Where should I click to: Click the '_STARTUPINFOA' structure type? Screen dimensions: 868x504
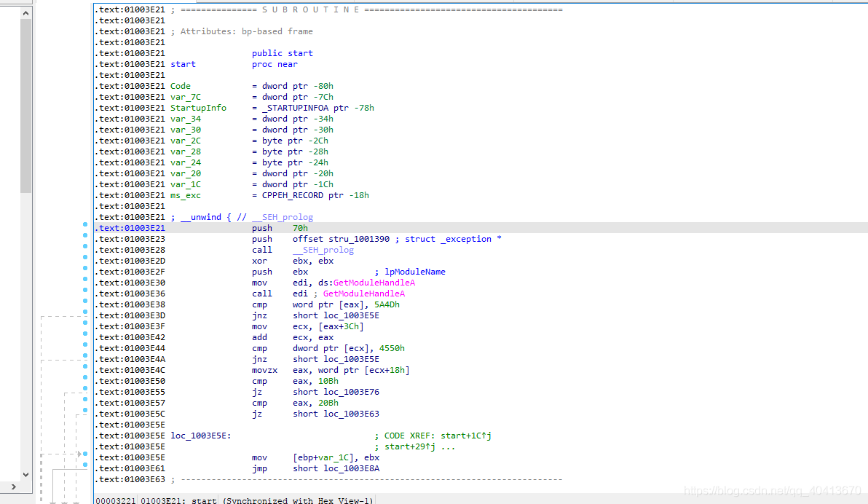[295, 108]
